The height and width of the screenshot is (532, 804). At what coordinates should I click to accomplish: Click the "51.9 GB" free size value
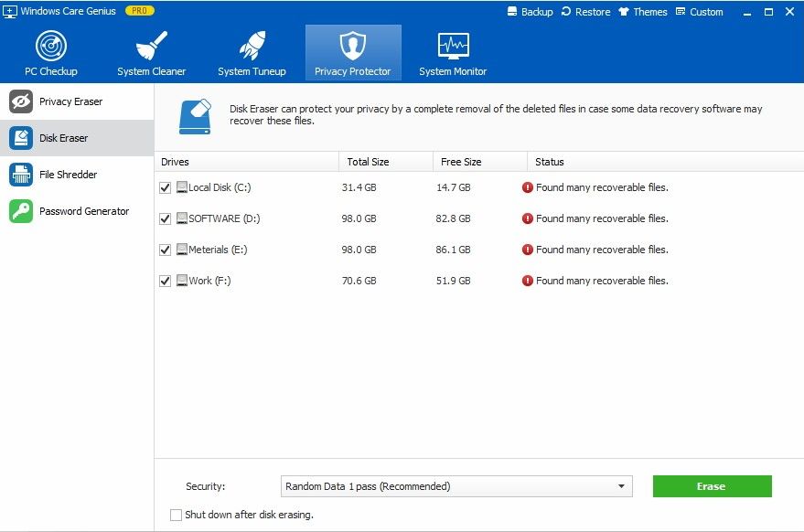(454, 281)
